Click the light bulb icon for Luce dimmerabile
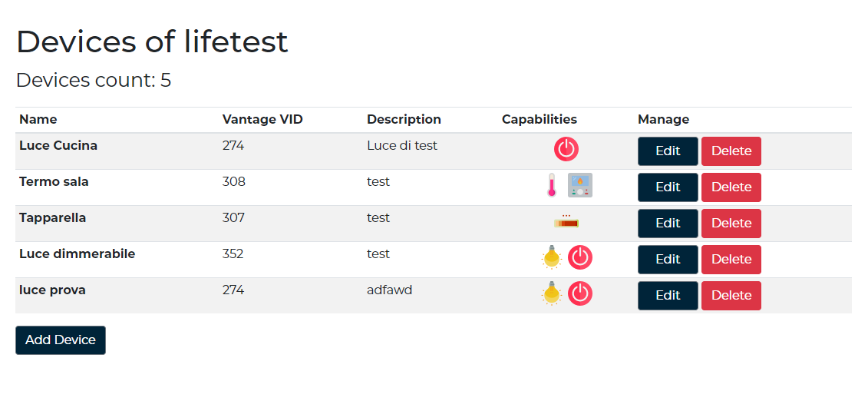Viewport: 868px width, 401px height. (551, 257)
